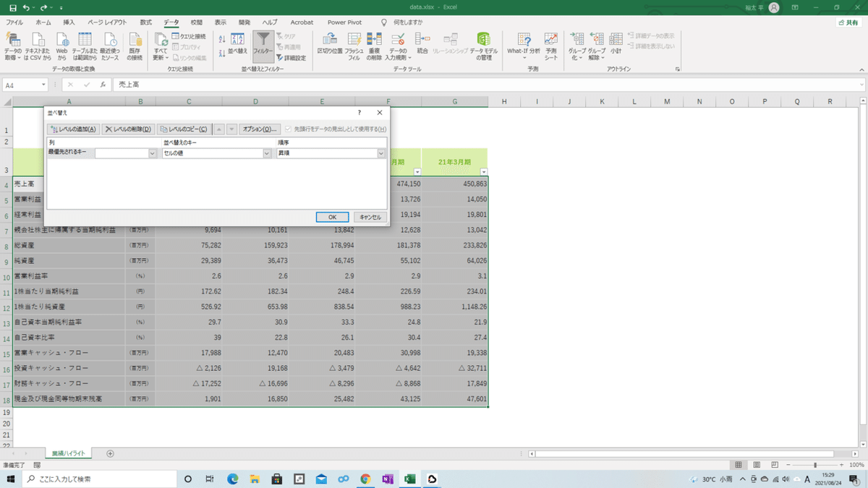Viewport: 868px width, 488px height.
Task: Click the undo arrow icon
Action: click(27, 7)
